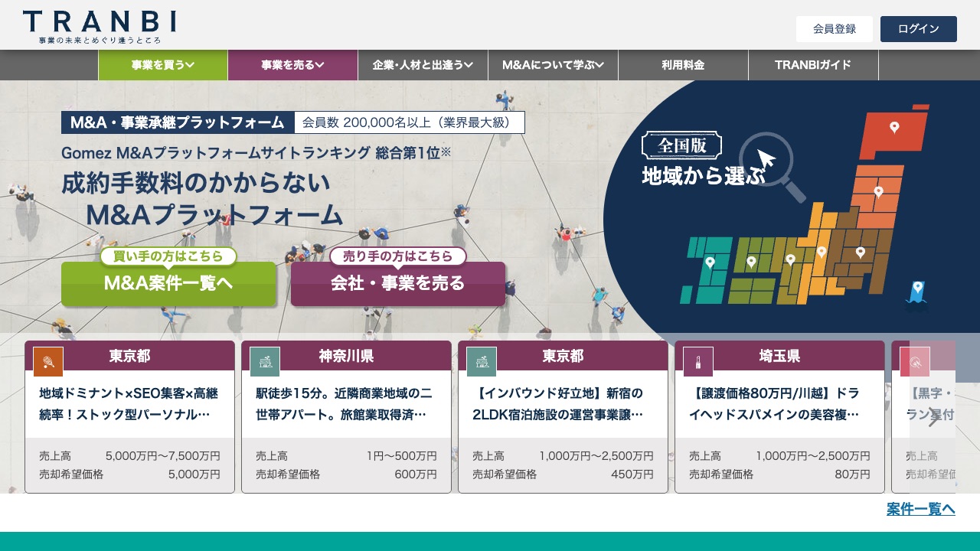Click the 売り手の方はこちら bubble
The height and width of the screenshot is (551, 980).
398,256
